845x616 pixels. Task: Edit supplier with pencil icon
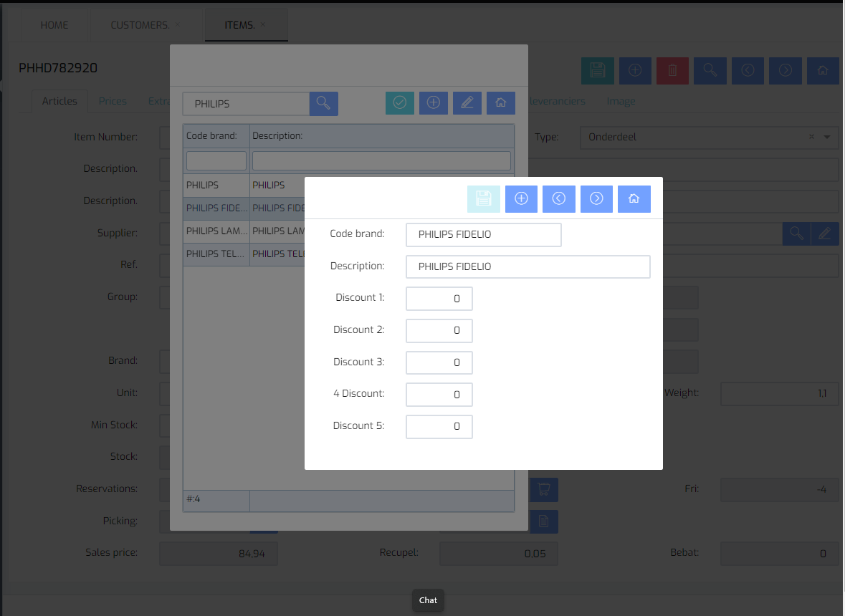824,234
